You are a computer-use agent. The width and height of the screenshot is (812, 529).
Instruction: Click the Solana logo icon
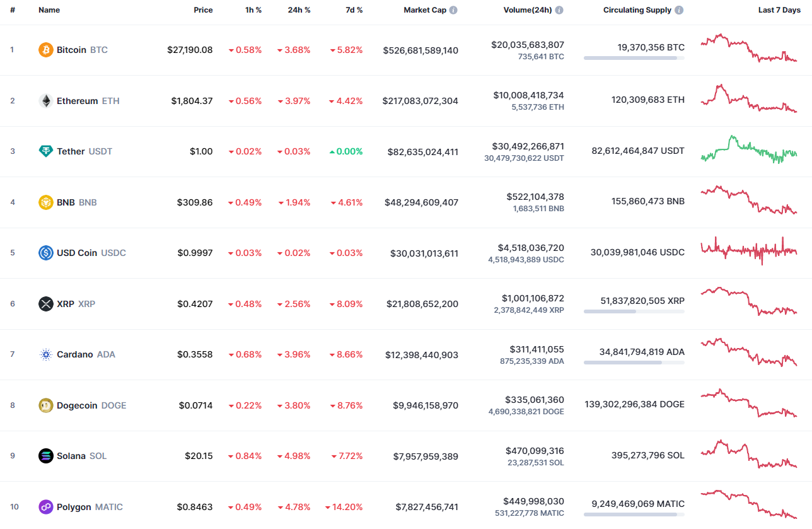click(45, 456)
